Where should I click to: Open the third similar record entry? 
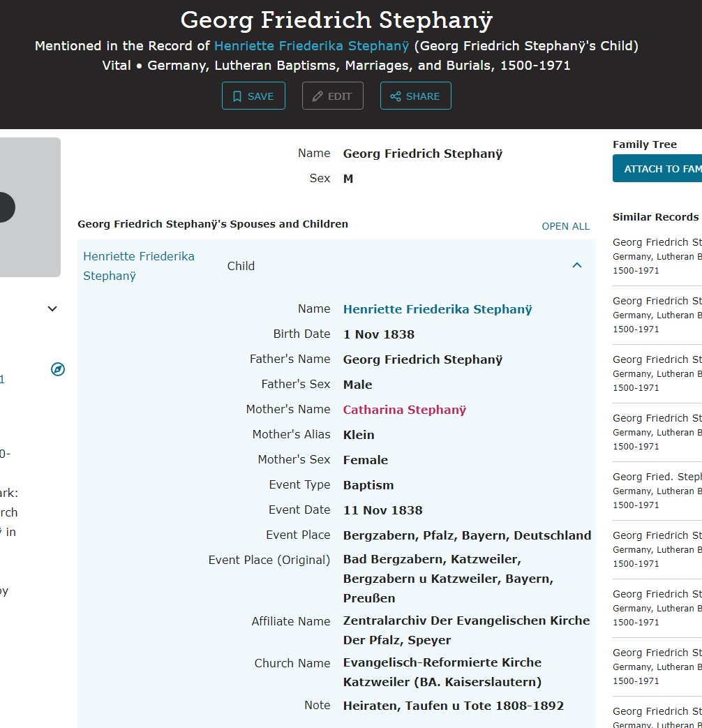click(657, 359)
